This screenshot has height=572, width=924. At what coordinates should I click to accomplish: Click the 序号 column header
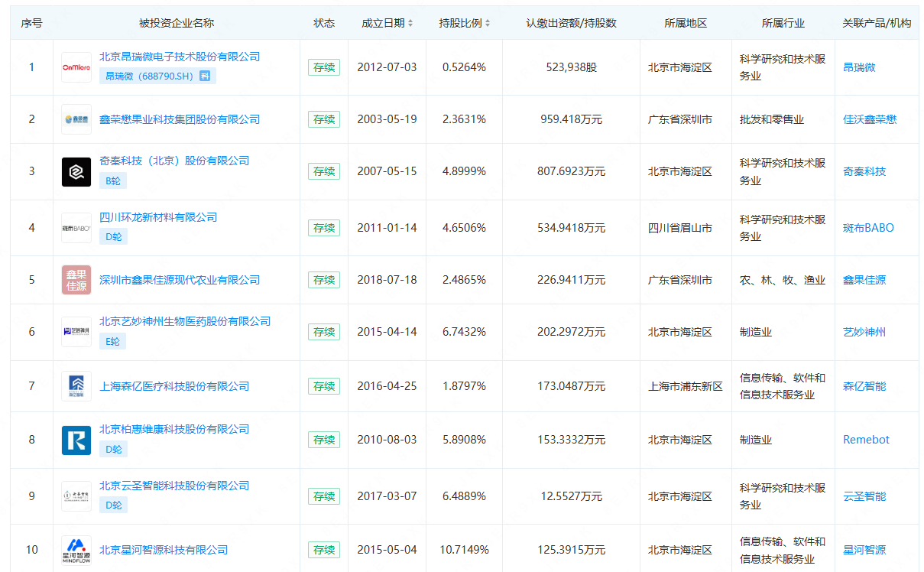(x=31, y=24)
